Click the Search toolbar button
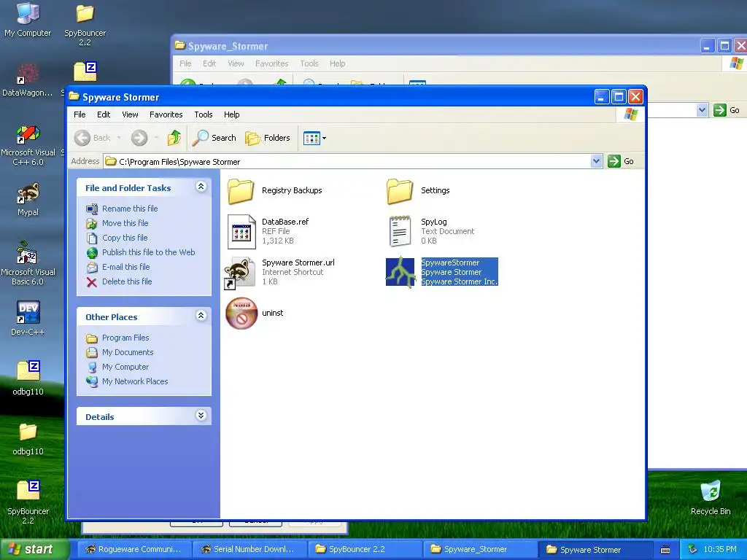The image size is (747, 560). (214, 138)
